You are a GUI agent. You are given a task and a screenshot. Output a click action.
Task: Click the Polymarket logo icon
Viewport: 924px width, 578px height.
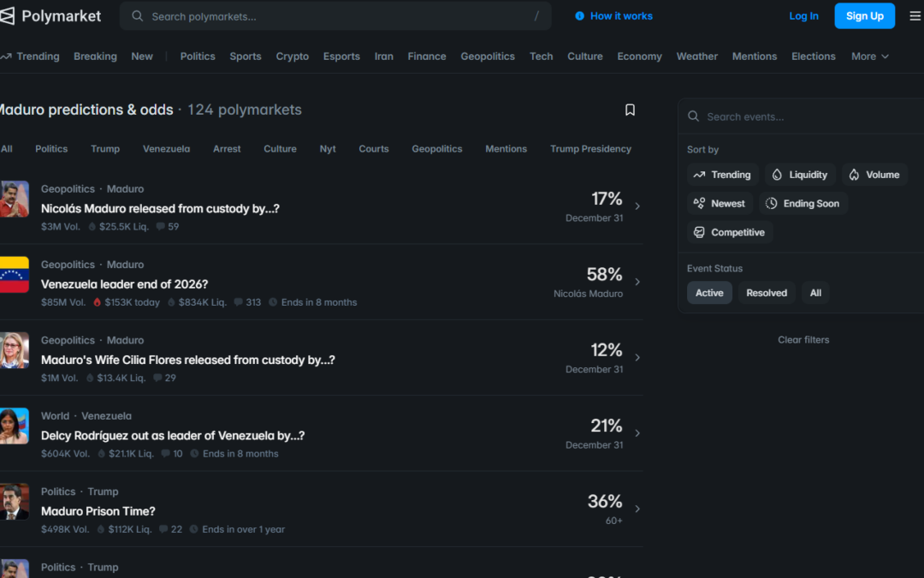[8, 16]
